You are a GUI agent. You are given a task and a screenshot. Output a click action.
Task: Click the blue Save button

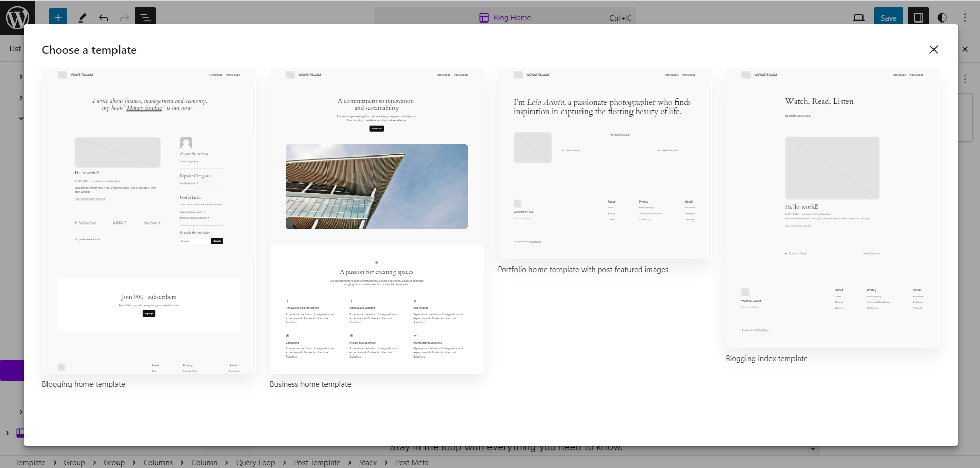click(x=889, y=17)
